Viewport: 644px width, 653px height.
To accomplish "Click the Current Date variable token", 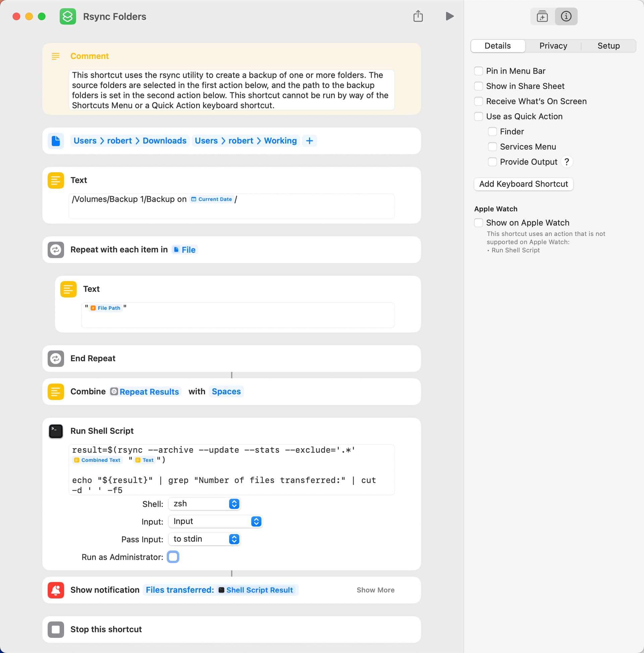I will (x=211, y=199).
